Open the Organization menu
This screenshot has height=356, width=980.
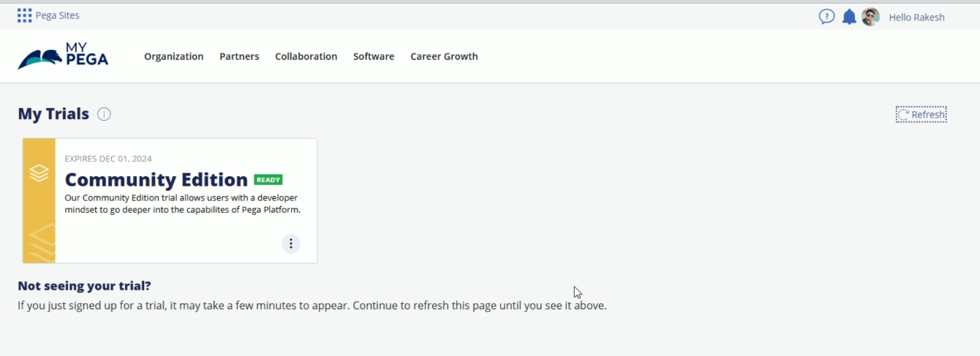pyautogui.click(x=173, y=56)
